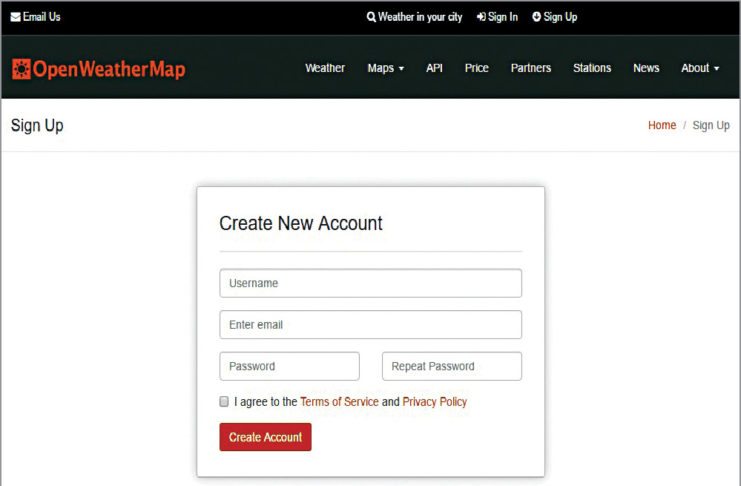Expand the About dropdown menu
Screen dimensions: 741x486
[700, 68]
